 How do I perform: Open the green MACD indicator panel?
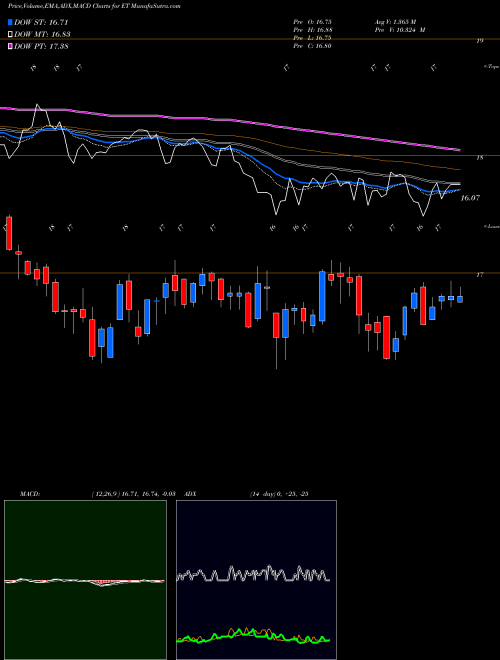click(x=85, y=580)
